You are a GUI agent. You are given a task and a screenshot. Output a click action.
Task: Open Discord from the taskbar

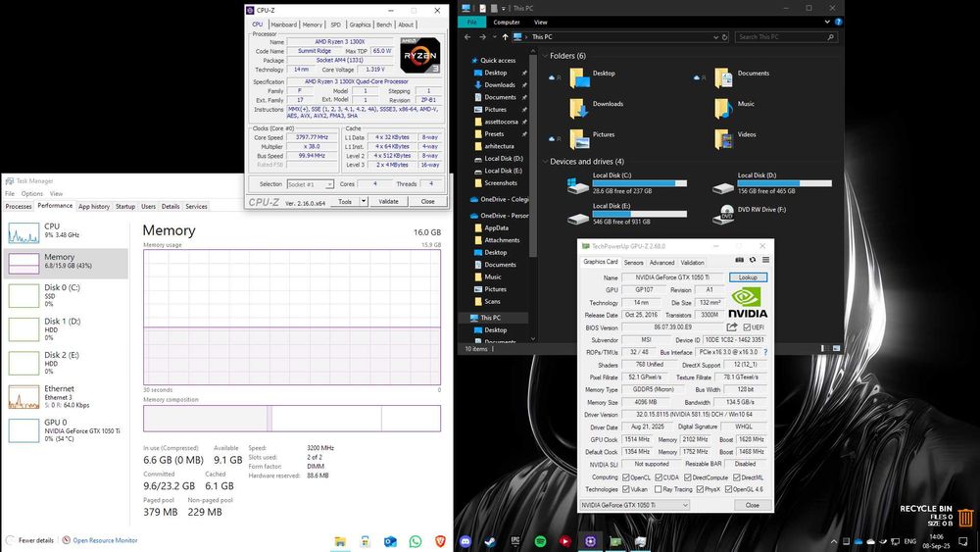pyautogui.click(x=465, y=540)
